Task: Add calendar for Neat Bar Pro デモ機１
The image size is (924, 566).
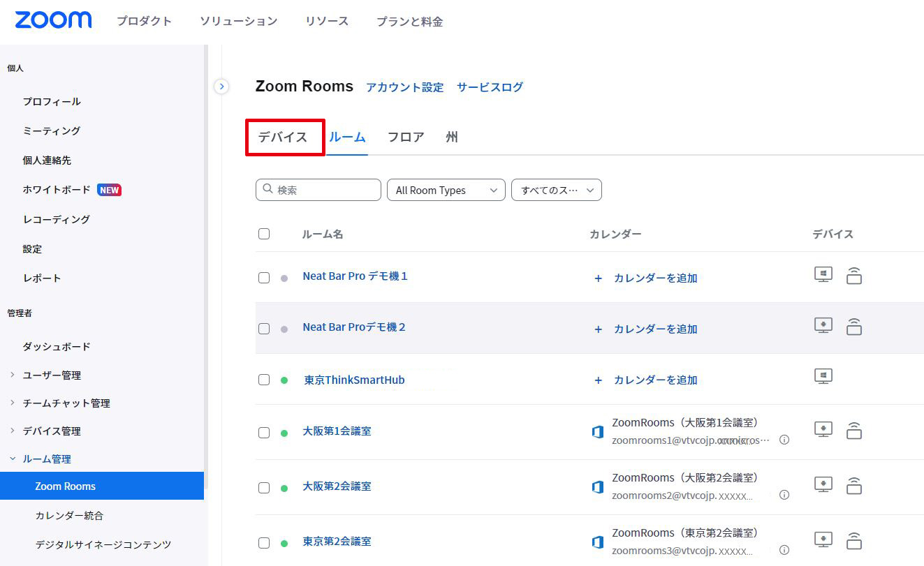Action: coord(645,278)
